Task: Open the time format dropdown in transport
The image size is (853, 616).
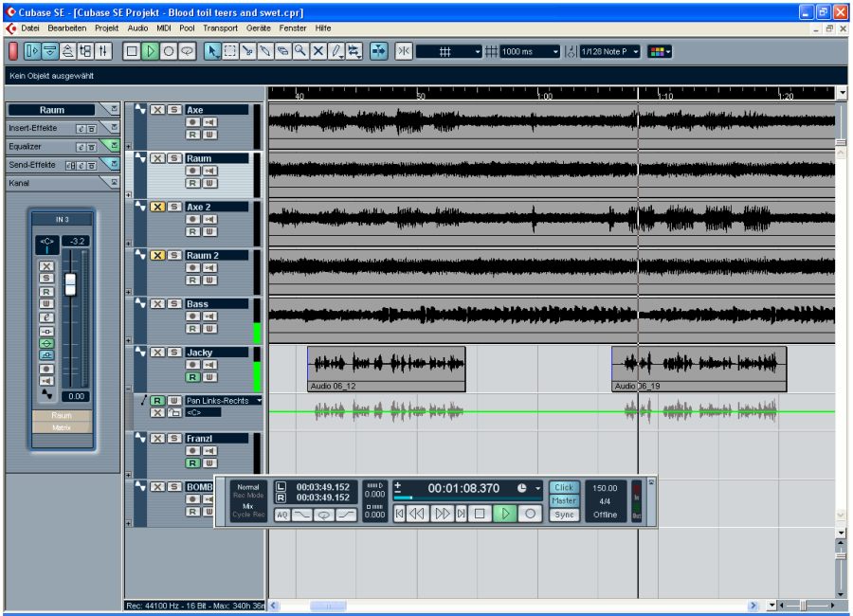Action: [538, 488]
